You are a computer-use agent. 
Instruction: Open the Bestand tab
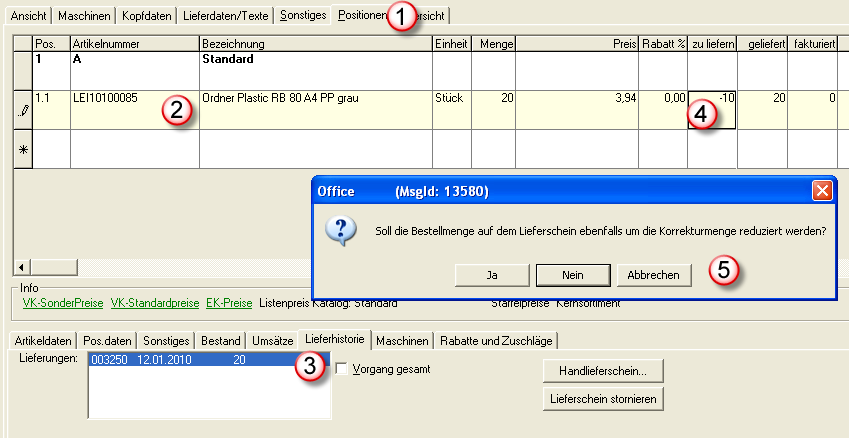[x=220, y=340]
